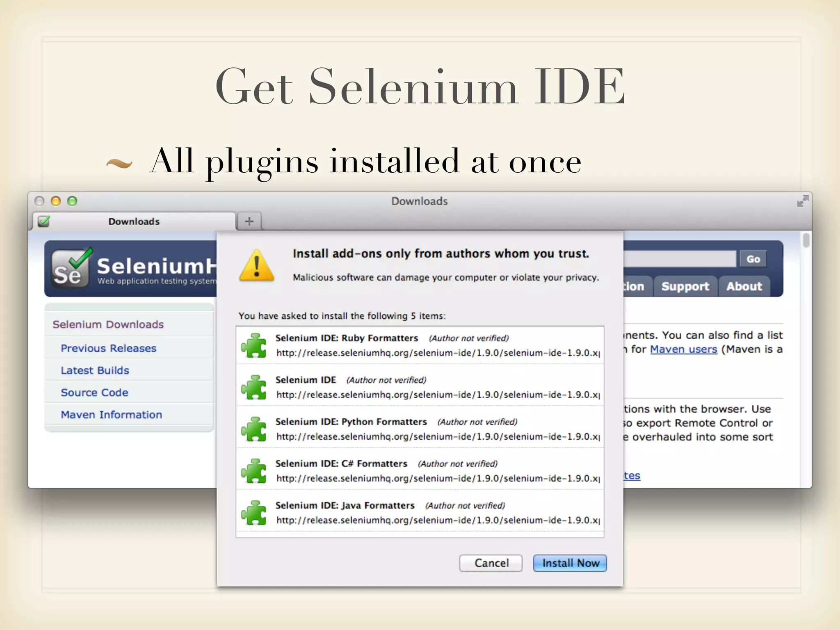
Task: Open the About navigation tab
Action: [x=744, y=286]
